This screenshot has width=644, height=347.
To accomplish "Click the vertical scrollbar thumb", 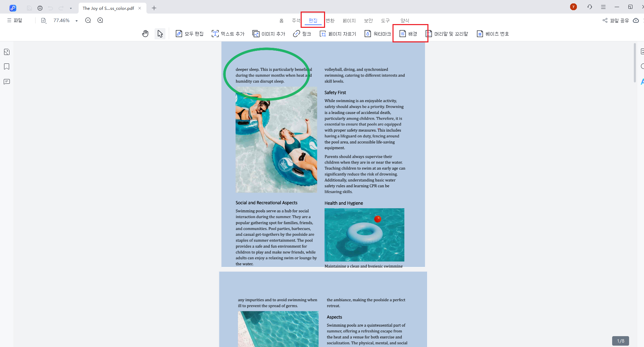I will (x=635, y=63).
